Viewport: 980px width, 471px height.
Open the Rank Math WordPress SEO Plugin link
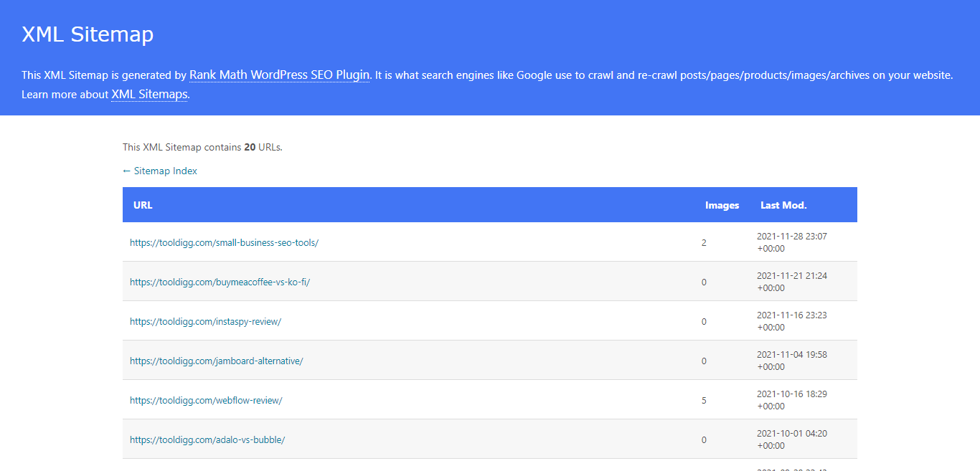tap(280, 75)
